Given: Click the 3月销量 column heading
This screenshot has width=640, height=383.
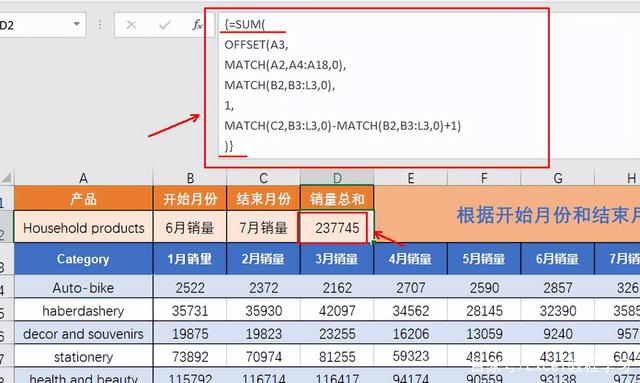Looking at the screenshot, I should (337, 259).
